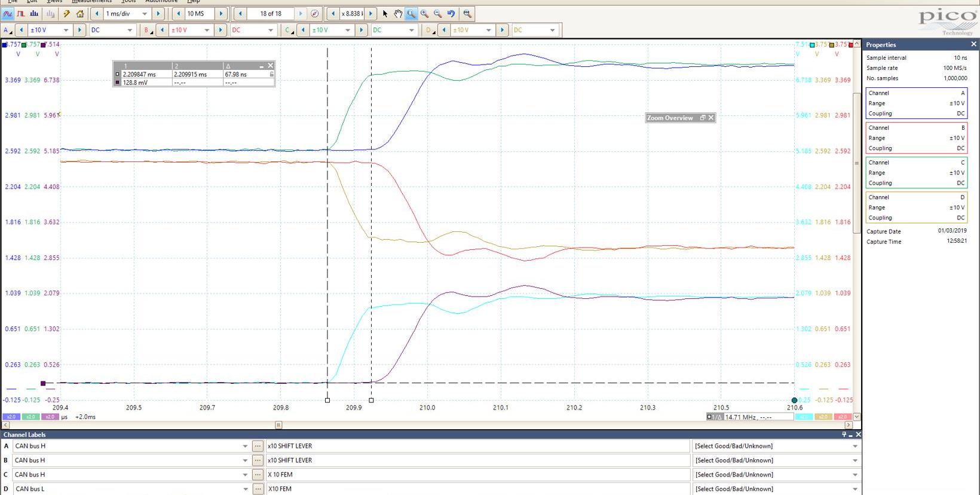Select the hand pan tool
Image resolution: width=980 pixels, height=495 pixels.
tap(398, 14)
